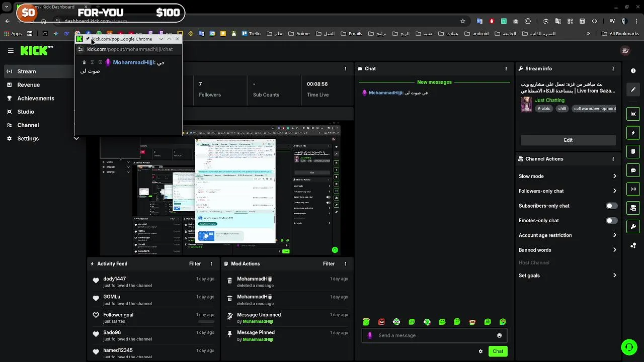The height and width of the screenshot is (362, 644).
Task: Open the Activity Feed three-dot menu
Action: point(211,263)
